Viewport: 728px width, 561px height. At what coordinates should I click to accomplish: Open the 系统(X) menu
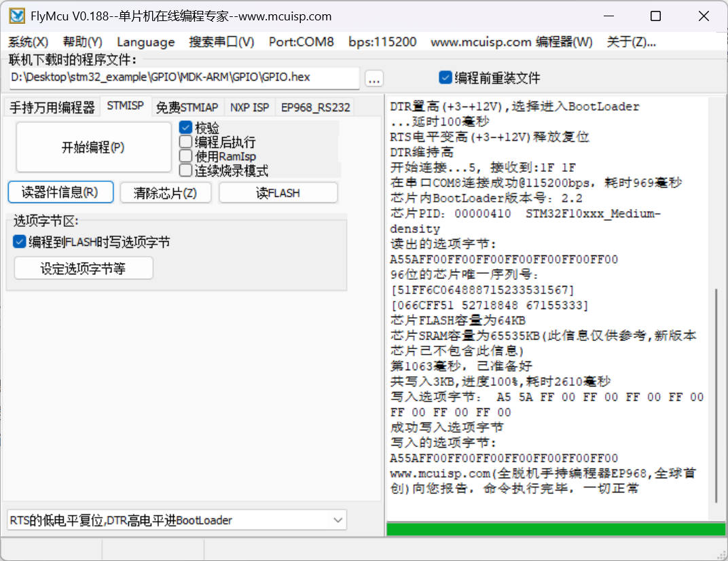point(29,42)
